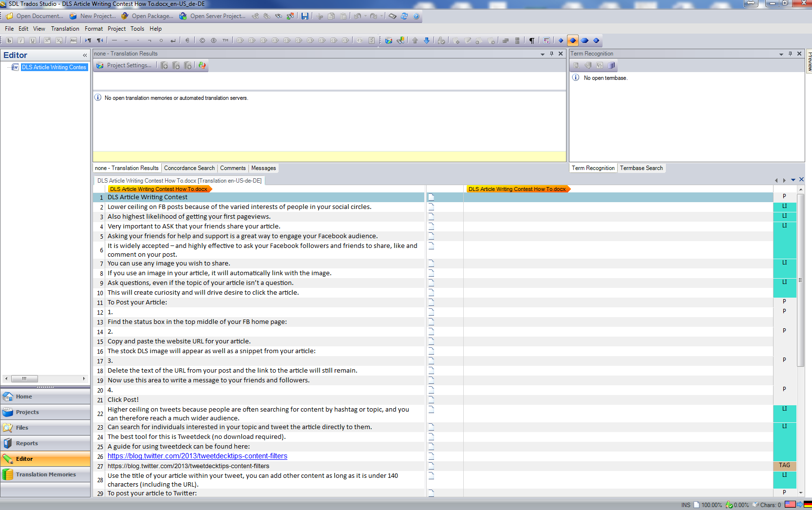Click the German flag in the status bar
The height and width of the screenshot is (510, 812).
click(x=808, y=504)
